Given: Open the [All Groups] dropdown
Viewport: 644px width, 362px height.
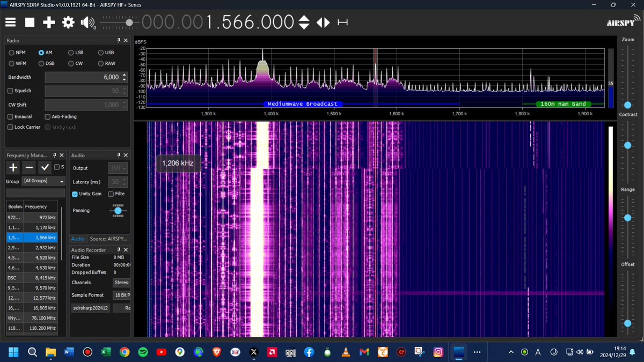Looking at the screenshot, I should tap(43, 181).
